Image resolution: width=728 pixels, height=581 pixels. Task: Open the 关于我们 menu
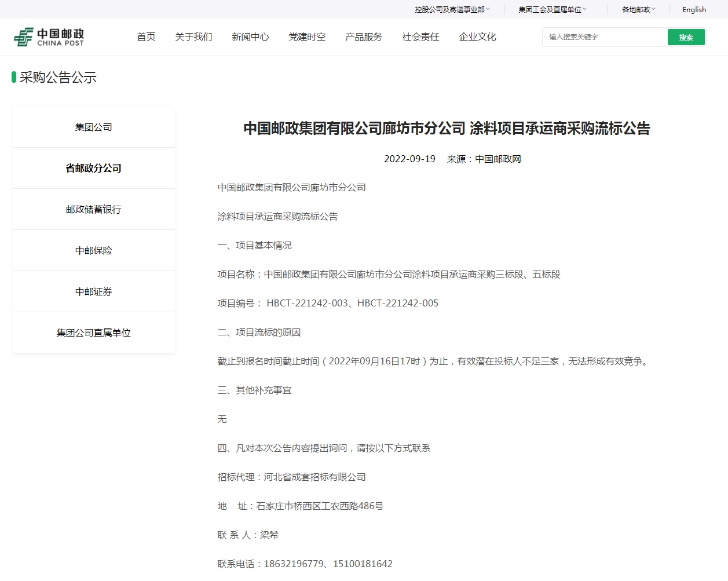(193, 37)
